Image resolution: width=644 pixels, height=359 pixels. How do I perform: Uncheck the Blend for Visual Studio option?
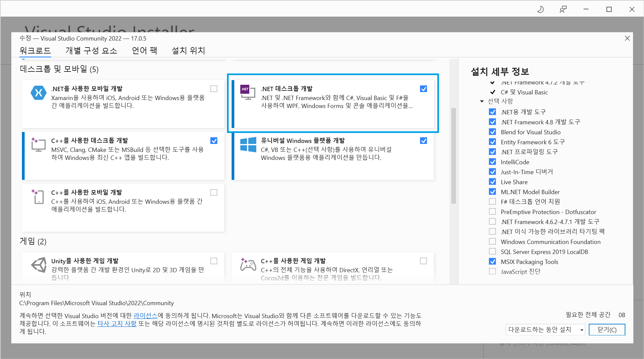point(493,132)
